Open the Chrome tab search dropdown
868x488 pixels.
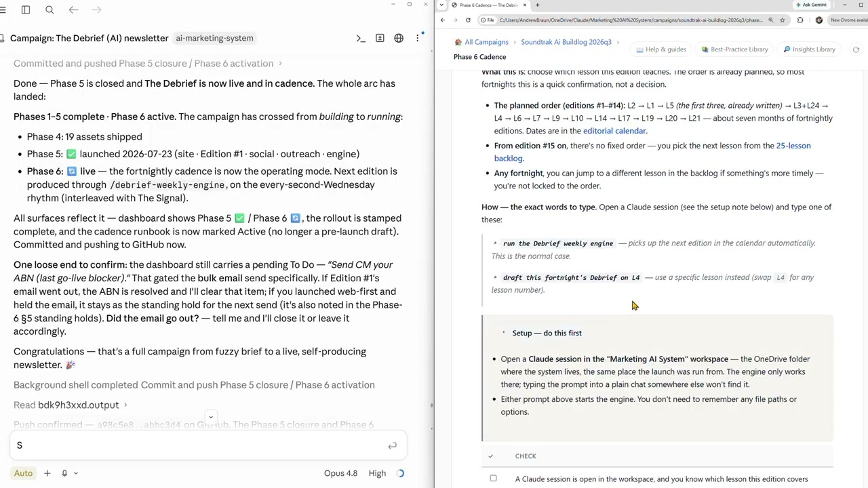point(442,5)
